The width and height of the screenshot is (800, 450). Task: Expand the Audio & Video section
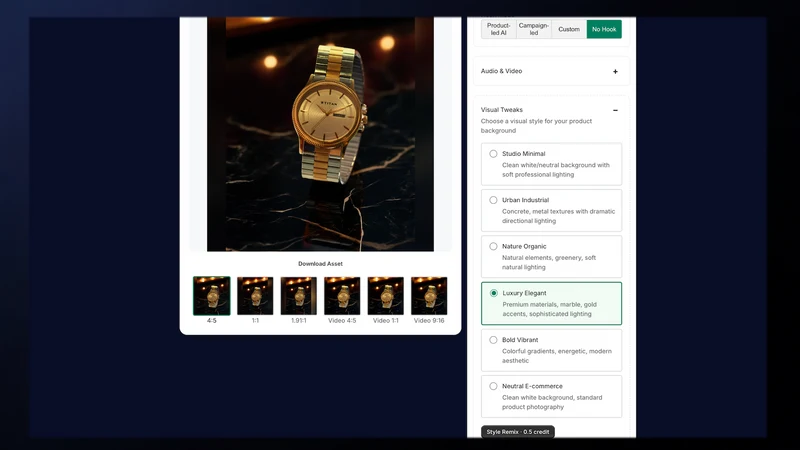(615, 71)
